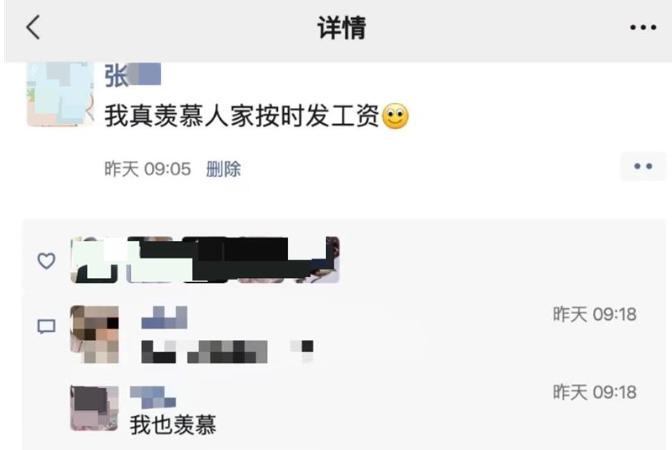Tap second commenter's blurred name
Screen dimensions: 672x450
(x=153, y=397)
